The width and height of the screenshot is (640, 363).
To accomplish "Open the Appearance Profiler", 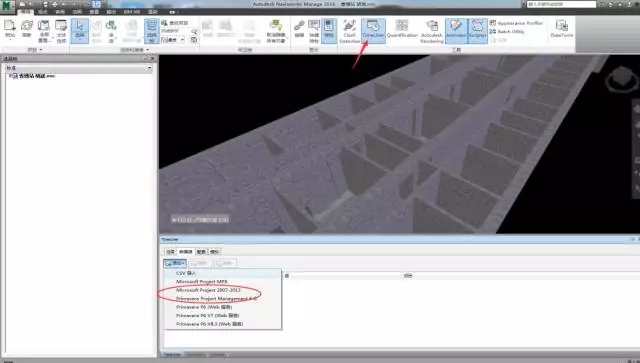I will click(x=516, y=23).
